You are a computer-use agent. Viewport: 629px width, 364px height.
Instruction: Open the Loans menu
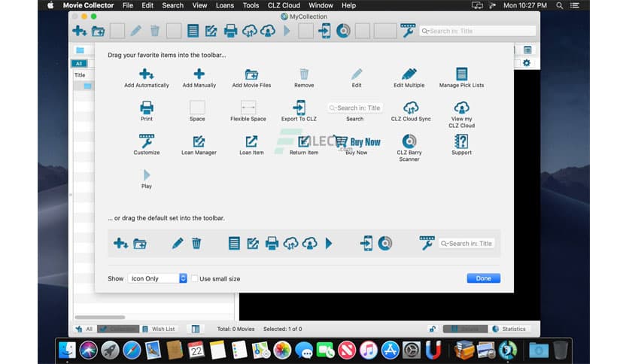click(225, 5)
